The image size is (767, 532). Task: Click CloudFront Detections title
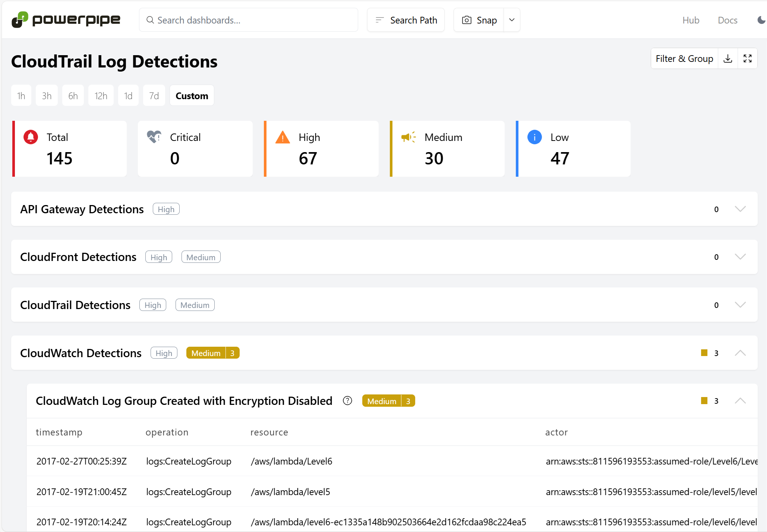78,257
